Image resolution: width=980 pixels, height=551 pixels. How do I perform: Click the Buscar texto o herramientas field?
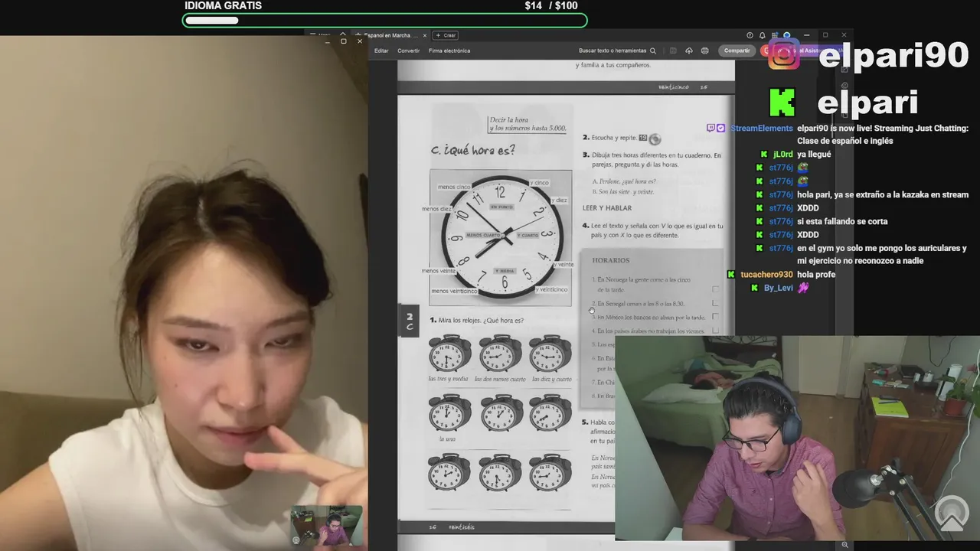(612, 51)
